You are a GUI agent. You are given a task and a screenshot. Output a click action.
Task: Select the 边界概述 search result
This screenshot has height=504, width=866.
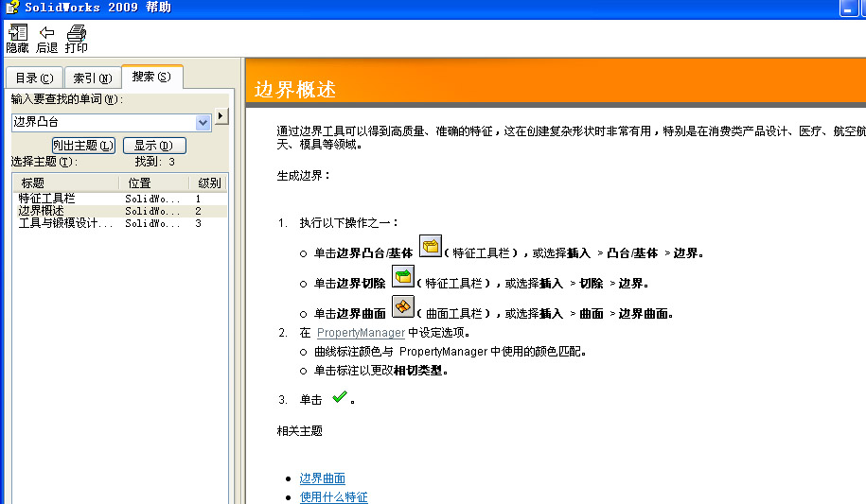tap(120, 211)
